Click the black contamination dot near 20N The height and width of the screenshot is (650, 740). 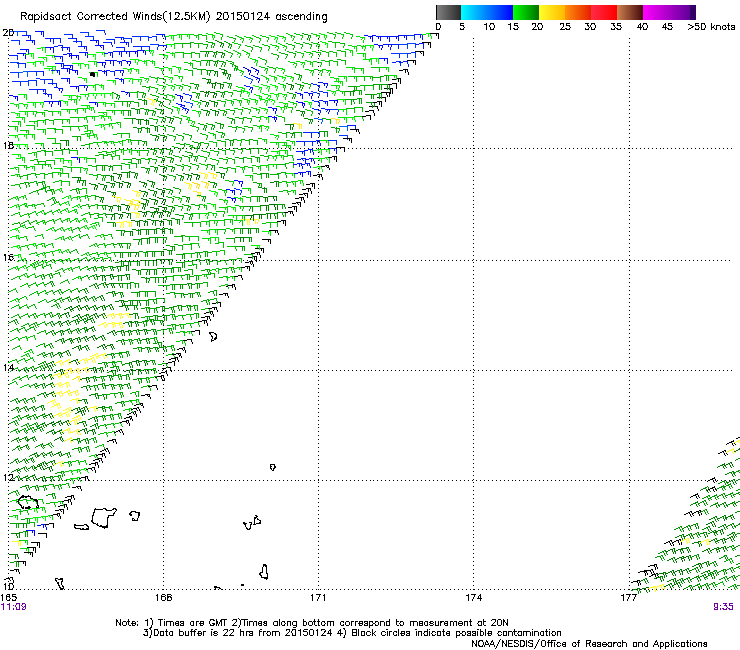point(92,74)
